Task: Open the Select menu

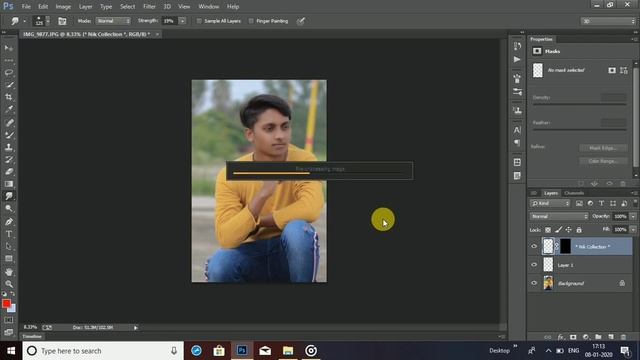Action: (127, 7)
